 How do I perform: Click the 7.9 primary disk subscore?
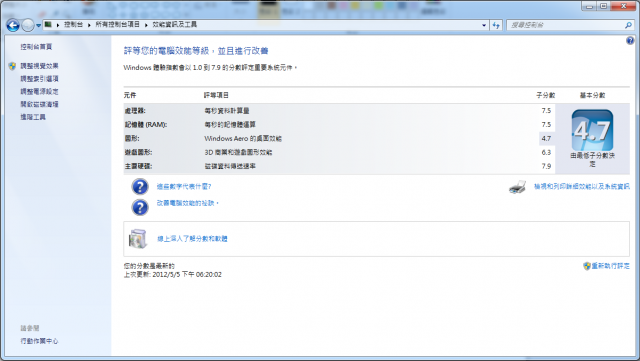[546, 166]
